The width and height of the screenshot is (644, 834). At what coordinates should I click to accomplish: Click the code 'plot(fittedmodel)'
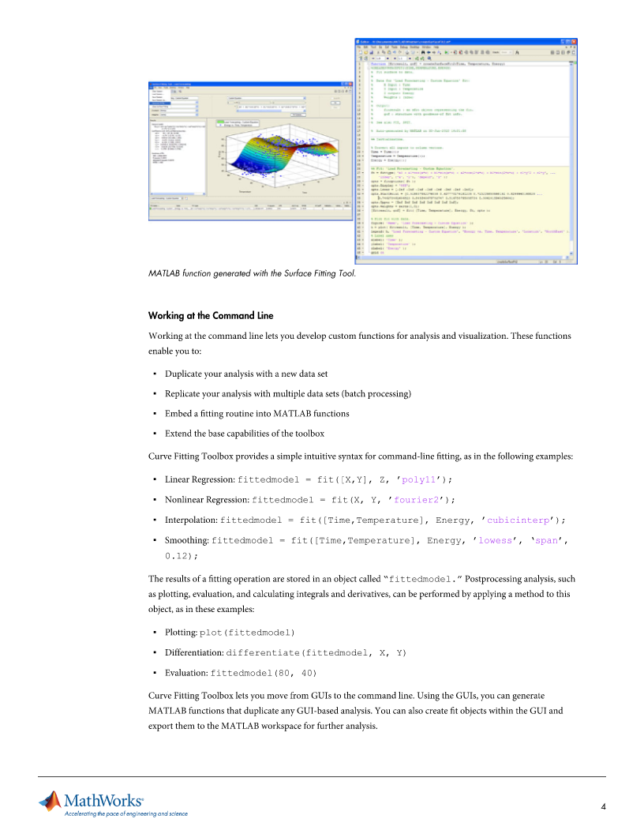coord(247,633)
